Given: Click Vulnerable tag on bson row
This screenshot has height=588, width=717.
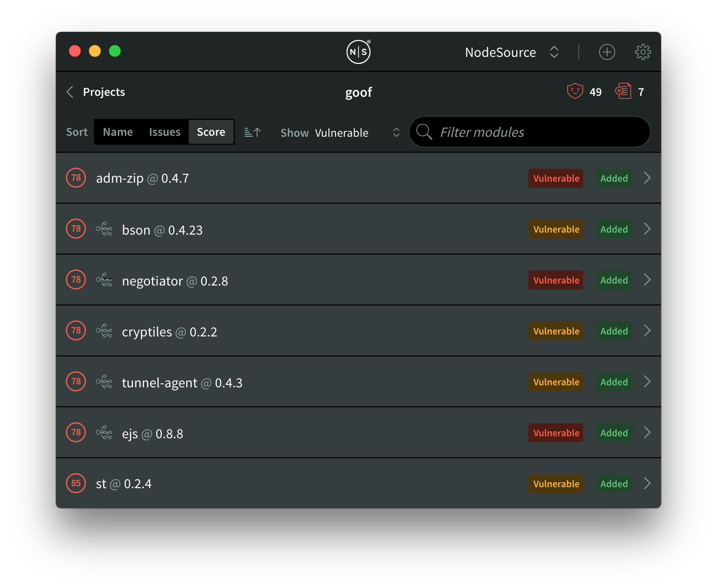Looking at the screenshot, I should click(556, 229).
